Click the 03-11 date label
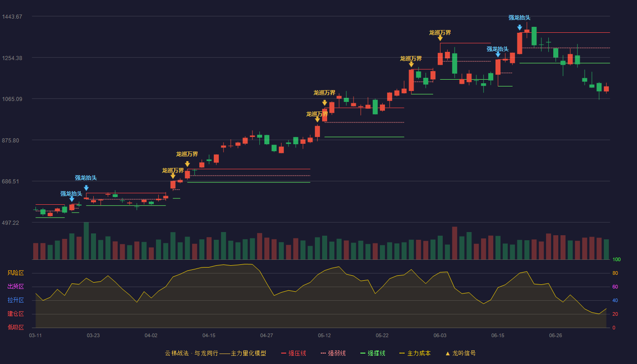This screenshot has height=364, width=637. [x=35, y=335]
